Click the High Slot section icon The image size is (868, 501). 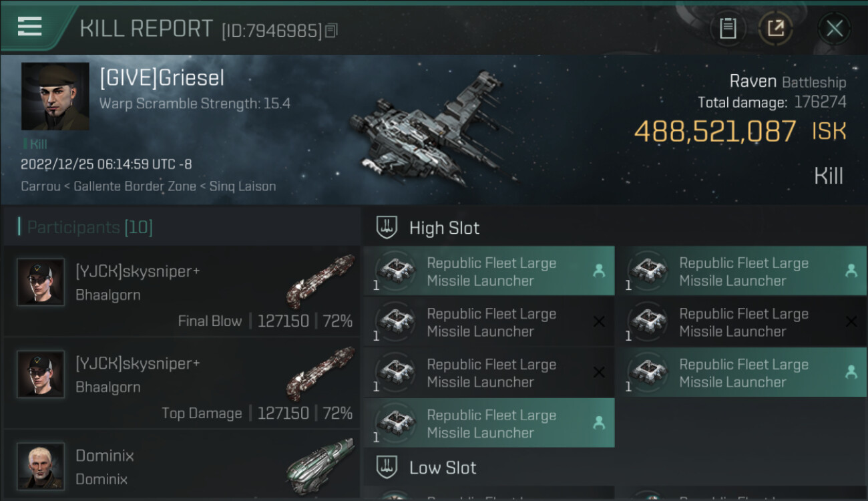tap(388, 228)
